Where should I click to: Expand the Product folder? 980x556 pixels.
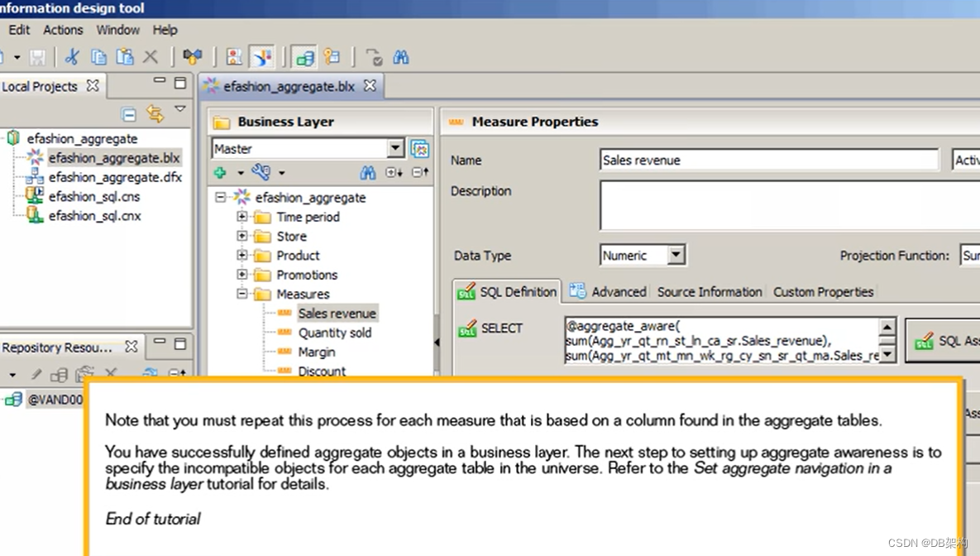(241, 255)
